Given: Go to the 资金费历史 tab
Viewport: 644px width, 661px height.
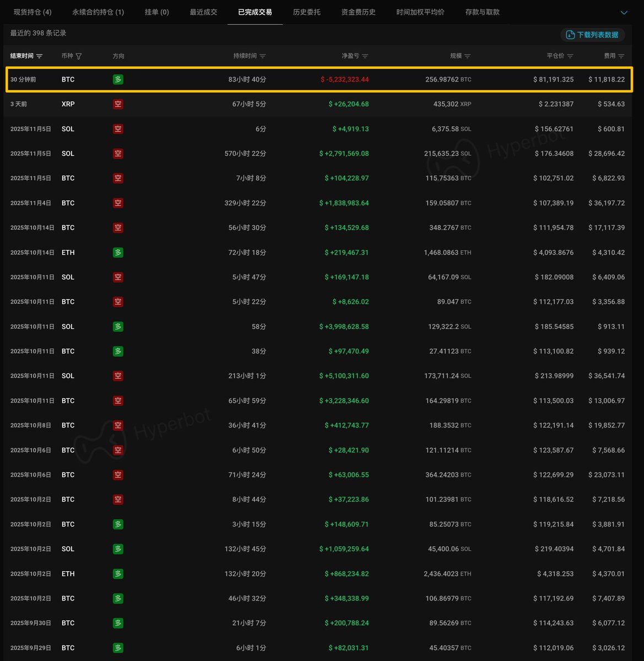Looking at the screenshot, I should tap(358, 12).
